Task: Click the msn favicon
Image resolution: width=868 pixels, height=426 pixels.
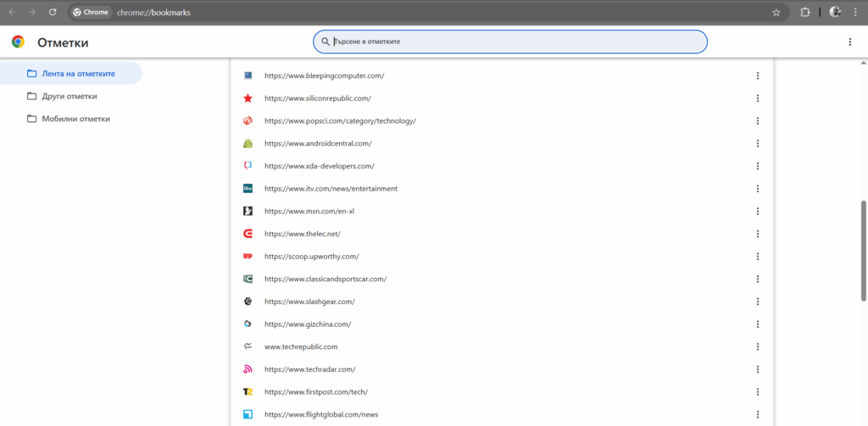Action: (x=248, y=212)
